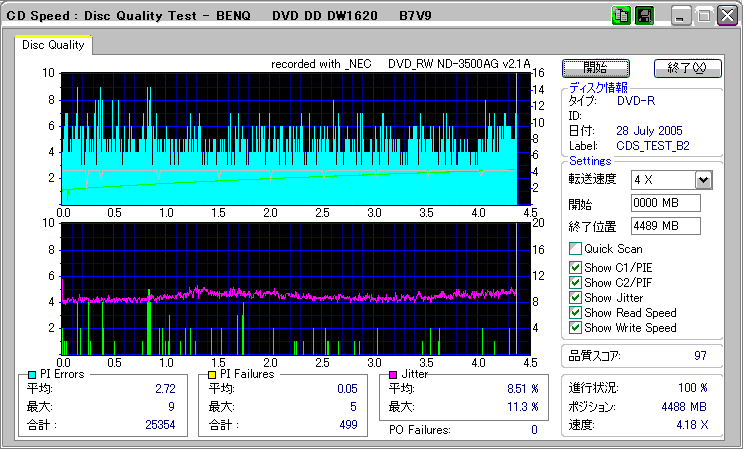Click the 0000 MB start position field
This screenshot has height=449, width=743.
tap(665, 204)
